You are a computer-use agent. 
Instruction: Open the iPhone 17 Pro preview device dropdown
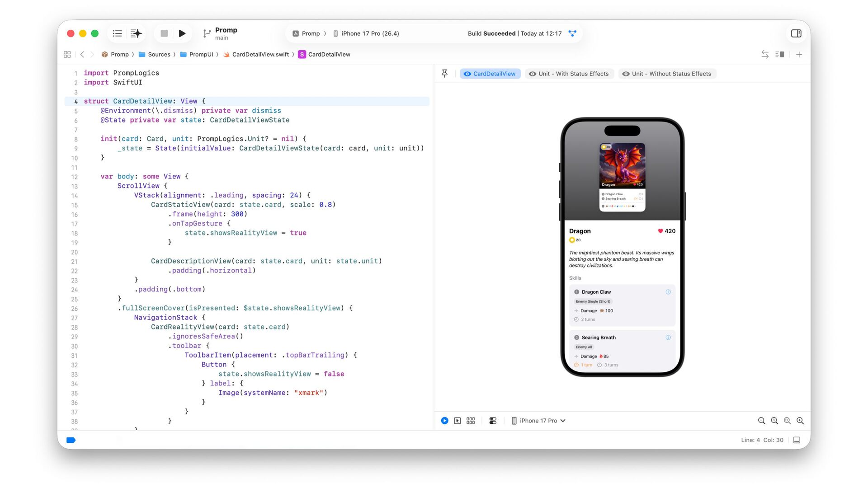click(538, 421)
